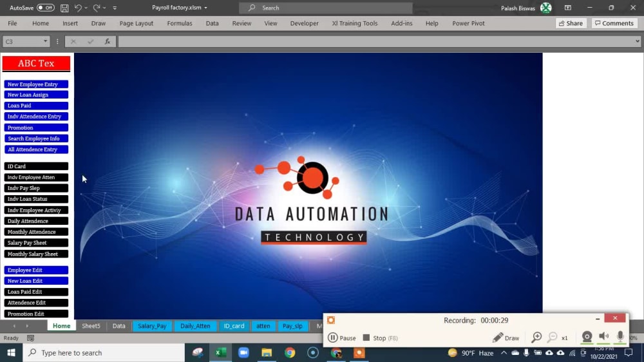Click the ABC Tex header label
Viewport: 644px width, 362px height.
click(x=36, y=63)
